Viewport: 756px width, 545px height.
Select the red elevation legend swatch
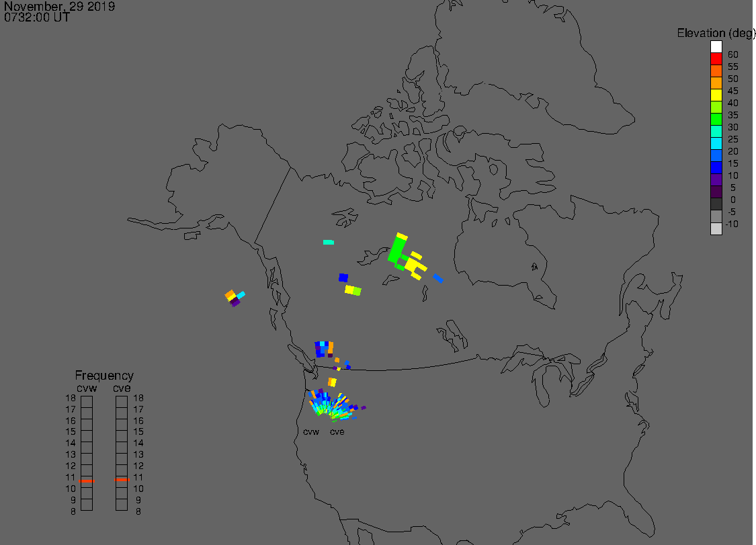[716, 59]
